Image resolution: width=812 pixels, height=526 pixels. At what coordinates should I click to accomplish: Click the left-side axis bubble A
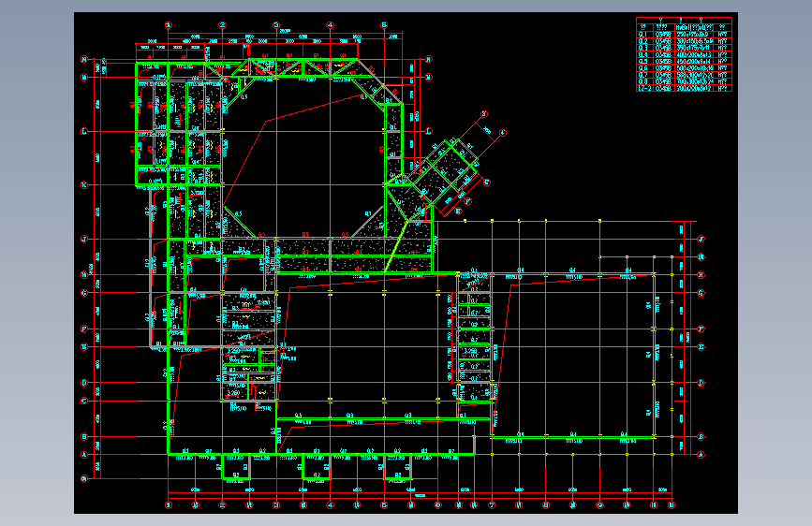pos(84,455)
